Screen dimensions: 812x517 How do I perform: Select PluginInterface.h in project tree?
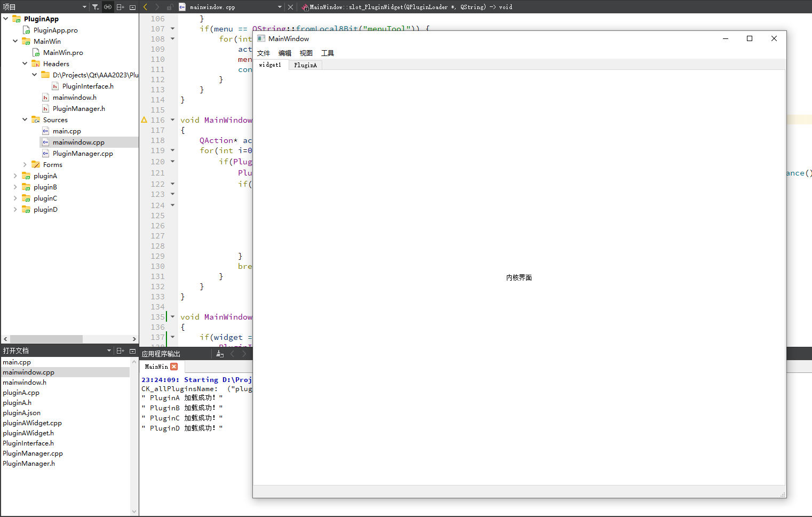[88, 86]
